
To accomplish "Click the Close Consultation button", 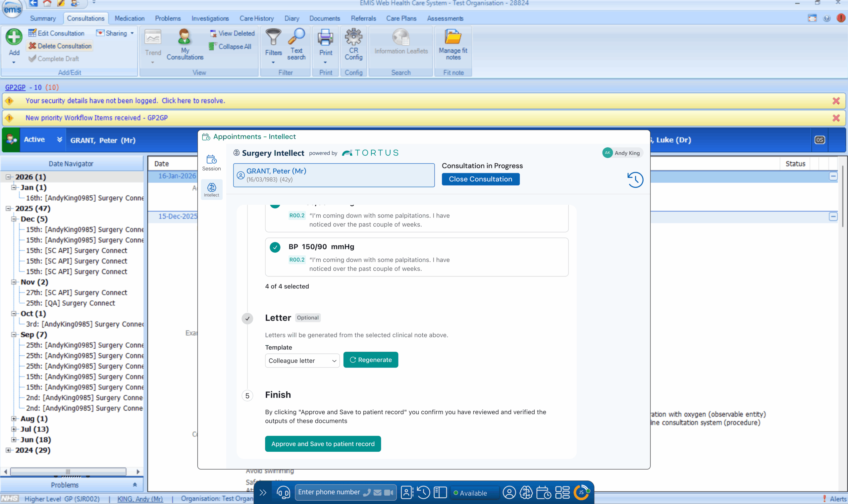I will 480,179.
